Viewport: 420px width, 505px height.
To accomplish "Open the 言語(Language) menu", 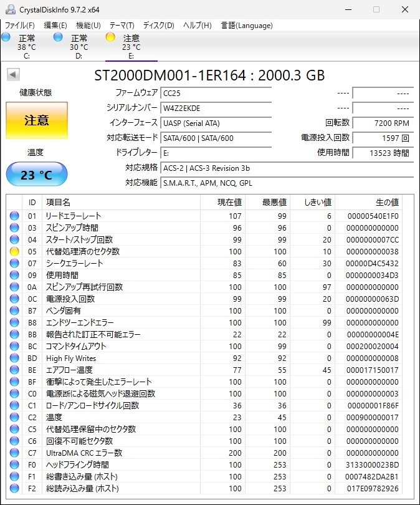I will 247,26.
